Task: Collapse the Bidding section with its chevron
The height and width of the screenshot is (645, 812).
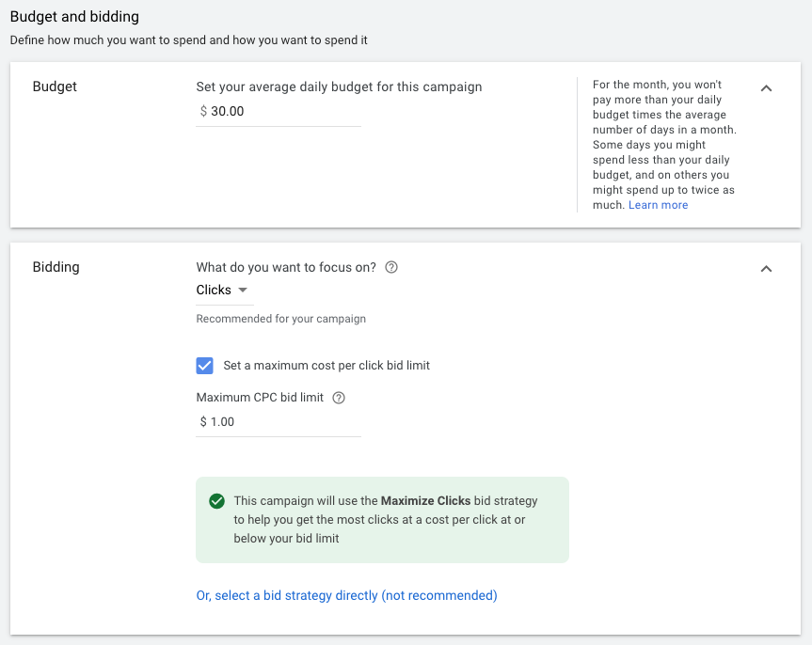Action: [x=766, y=269]
